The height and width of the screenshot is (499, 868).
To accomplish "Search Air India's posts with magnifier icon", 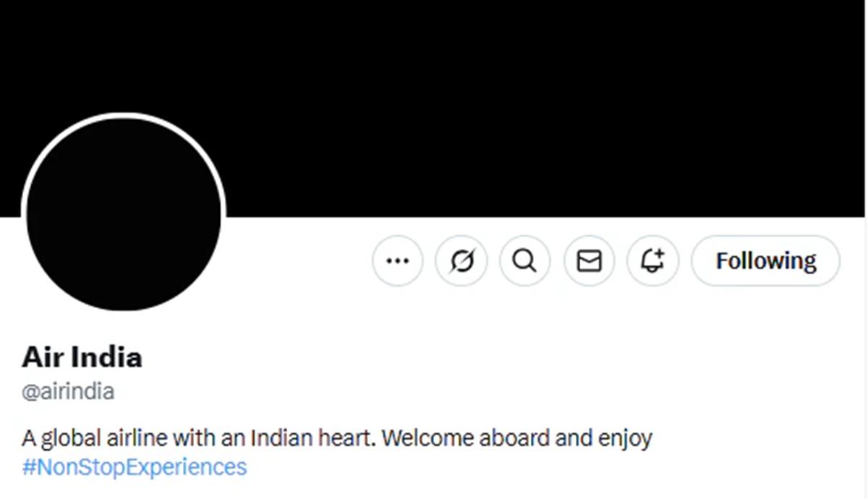I will point(525,260).
